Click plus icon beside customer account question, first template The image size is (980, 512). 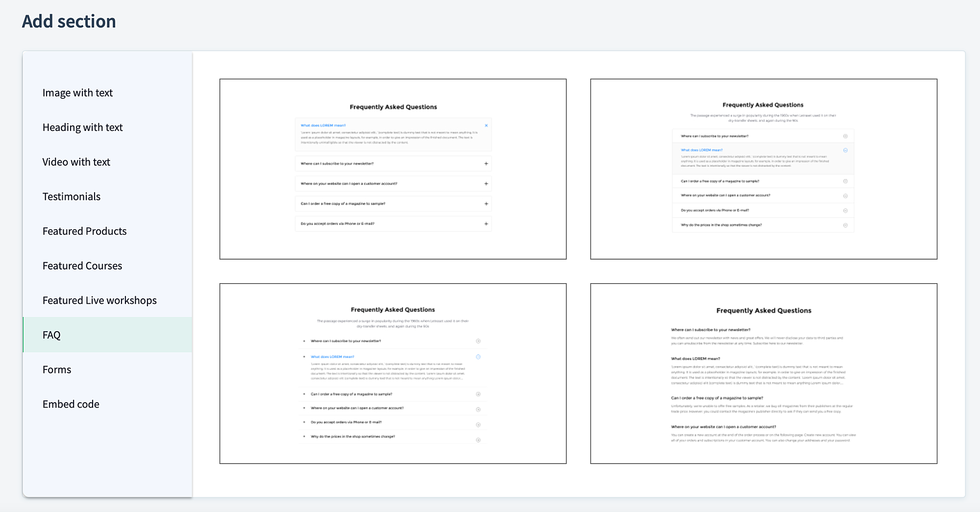[x=486, y=184]
